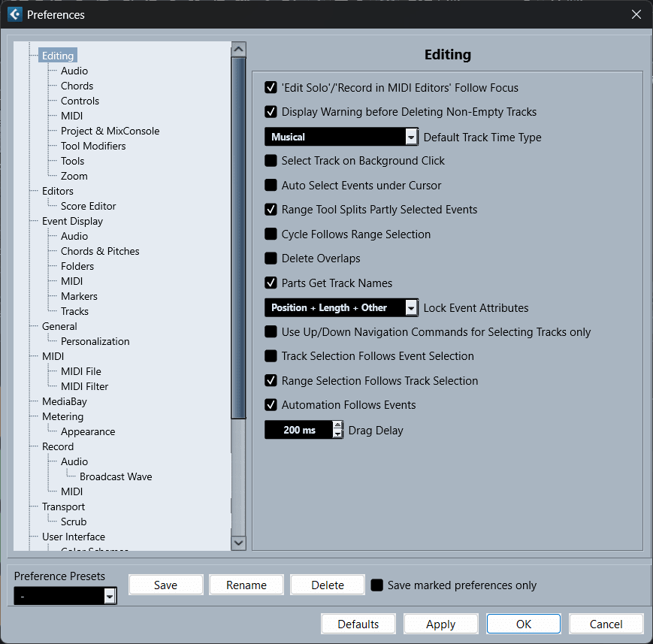Go to MediaBay preferences section

[65, 401]
